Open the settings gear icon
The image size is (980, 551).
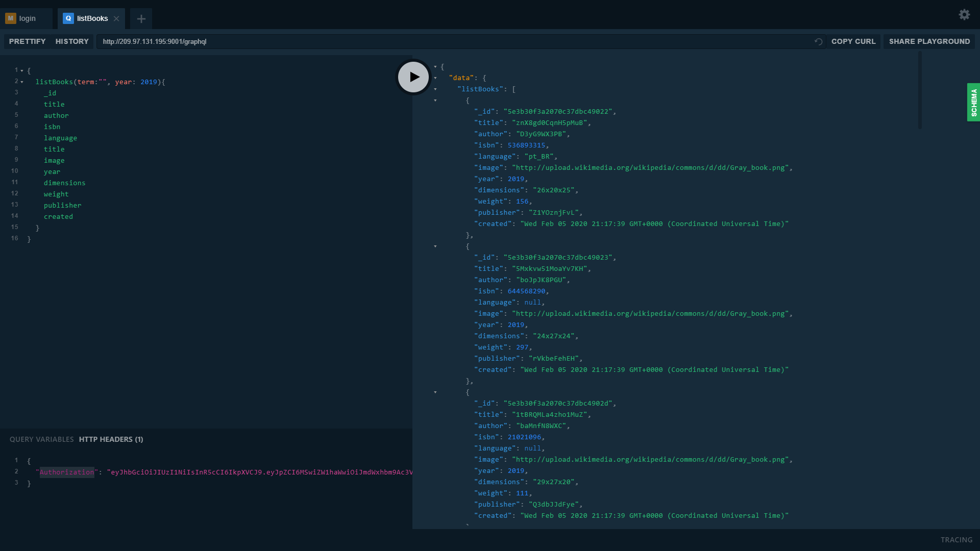tap(964, 15)
